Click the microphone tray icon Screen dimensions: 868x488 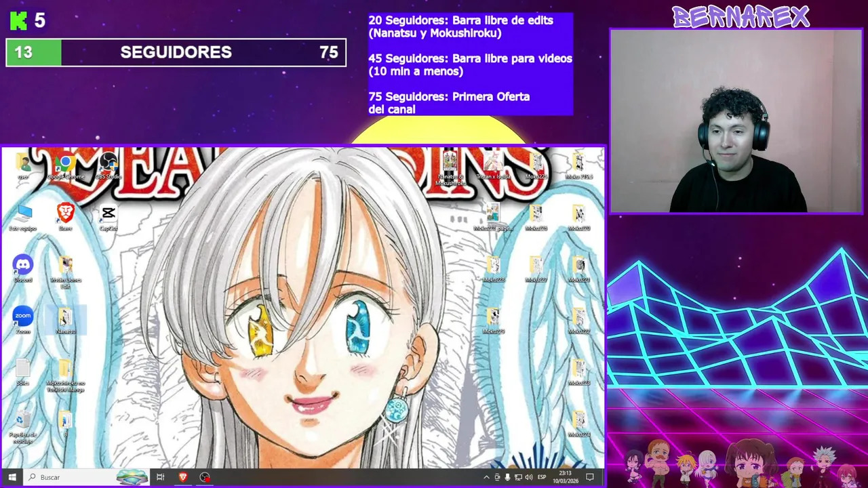point(507,477)
